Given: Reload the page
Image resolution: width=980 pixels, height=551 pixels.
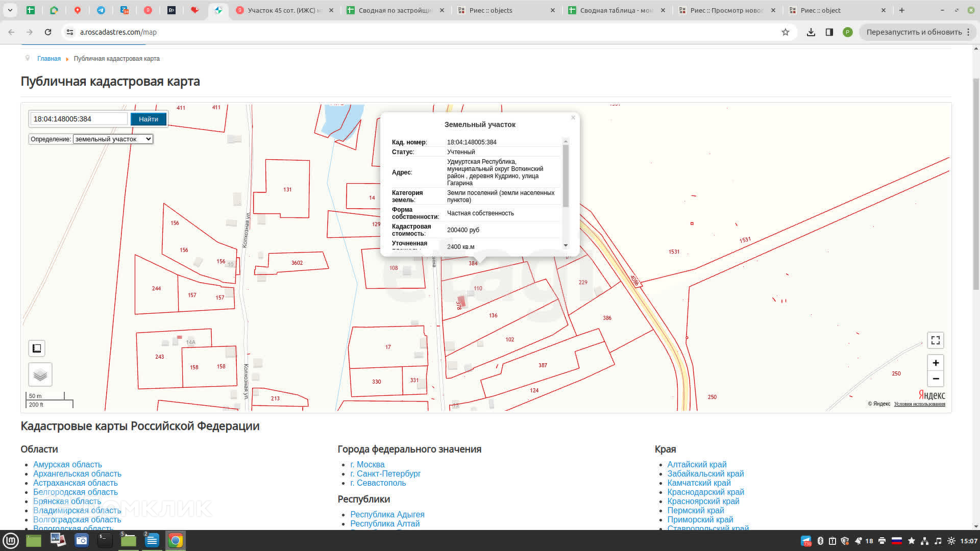Looking at the screenshot, I should pos(48,32).
